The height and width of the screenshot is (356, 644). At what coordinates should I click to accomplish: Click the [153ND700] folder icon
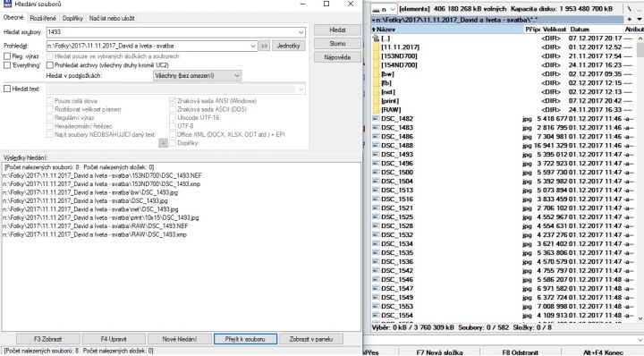[376, 56]
